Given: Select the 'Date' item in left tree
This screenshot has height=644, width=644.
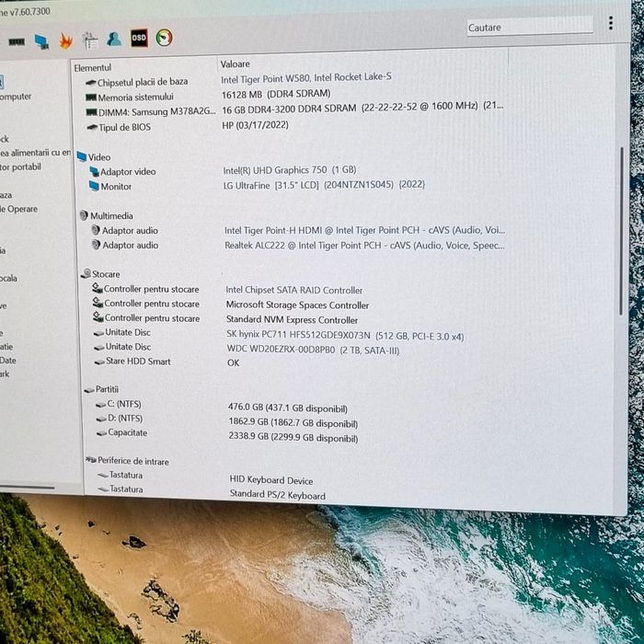Looking at the screenshot, I should click(x=8, y=361).
